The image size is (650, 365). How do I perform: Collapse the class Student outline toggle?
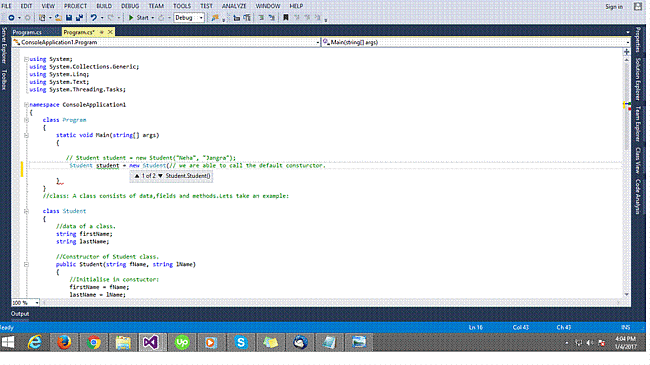coord(26,211)
